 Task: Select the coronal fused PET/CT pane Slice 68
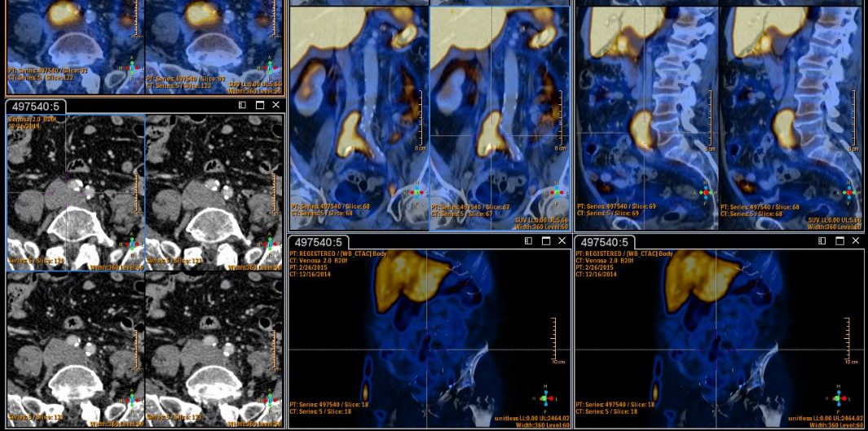(x=359, y=114)
